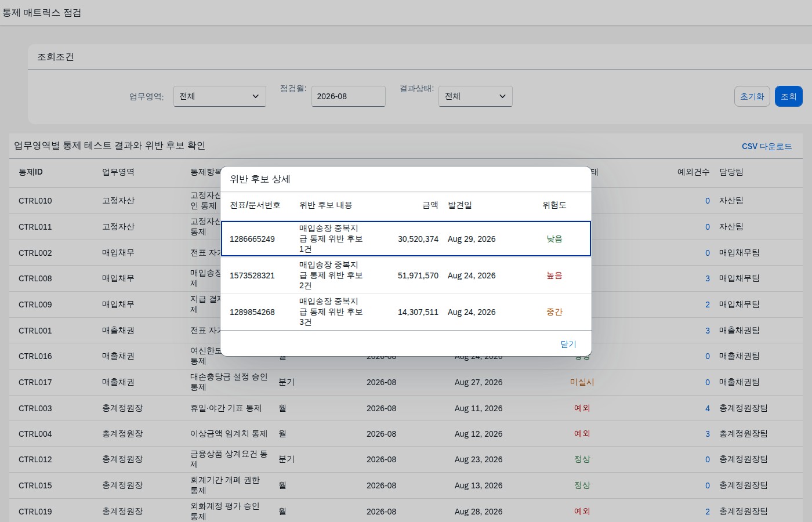Open exception count 0 for CTRL012

coord(708,459)
